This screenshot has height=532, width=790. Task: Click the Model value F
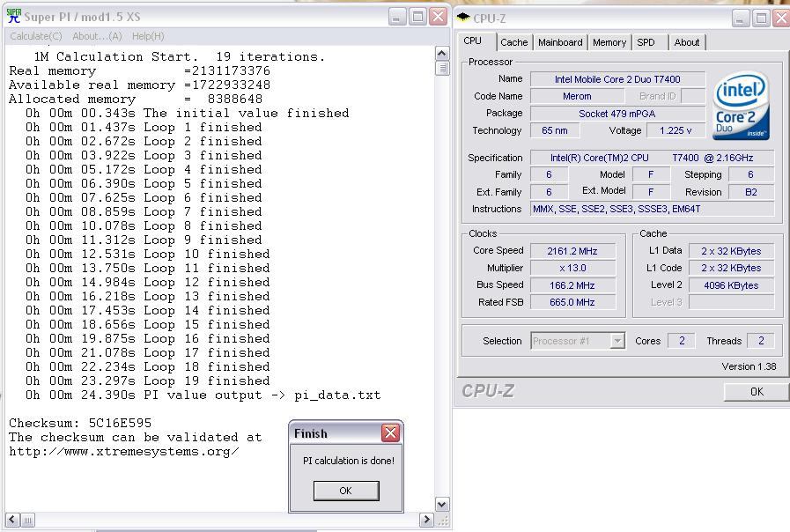pos(651,174)
